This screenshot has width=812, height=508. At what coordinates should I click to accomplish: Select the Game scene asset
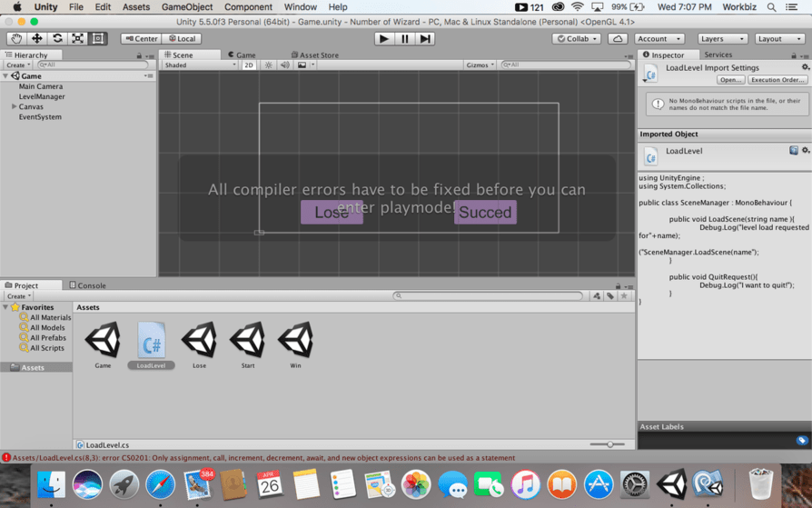point(103,344)
